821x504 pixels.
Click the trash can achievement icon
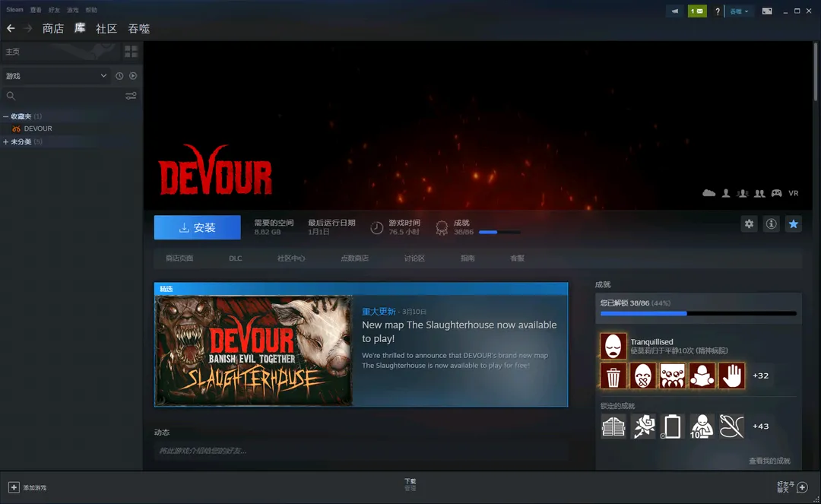[613, 376]
